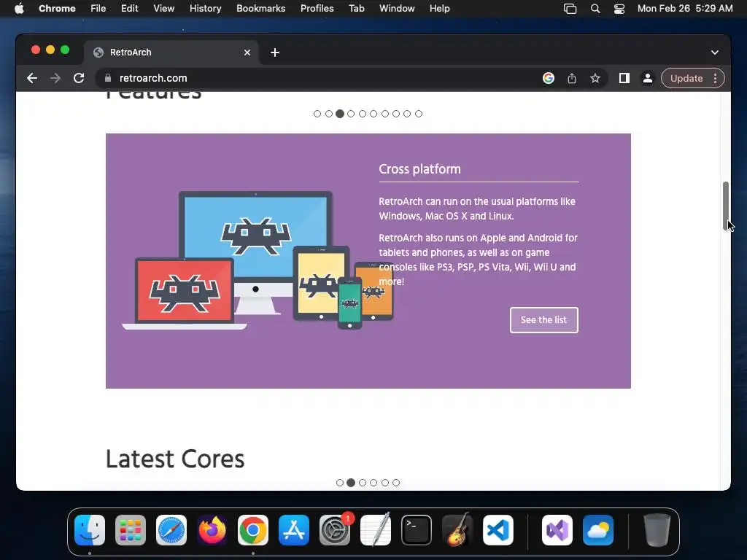
Task: Bookmark this tab with the star icon
Action: pyautogui.click(x=595, y=78)
